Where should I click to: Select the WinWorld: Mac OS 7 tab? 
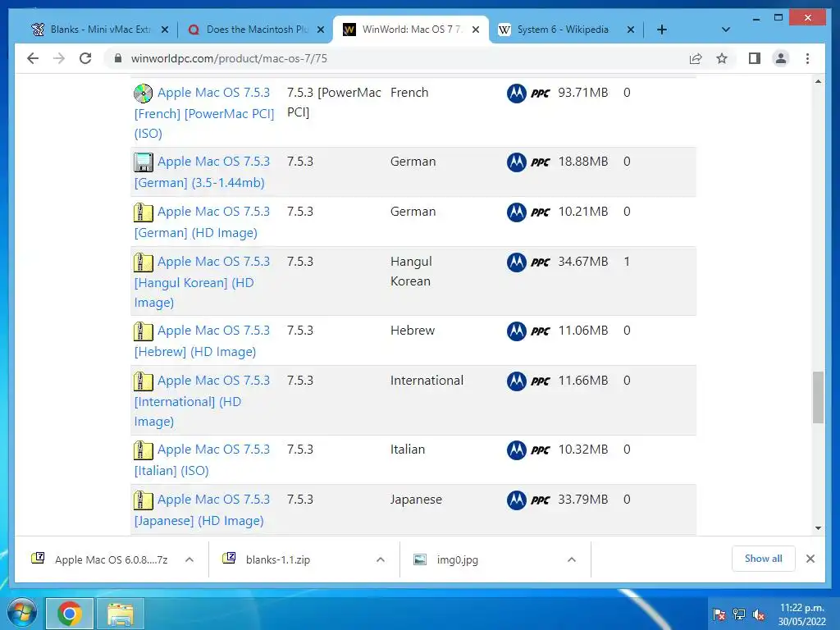(412, 30)
